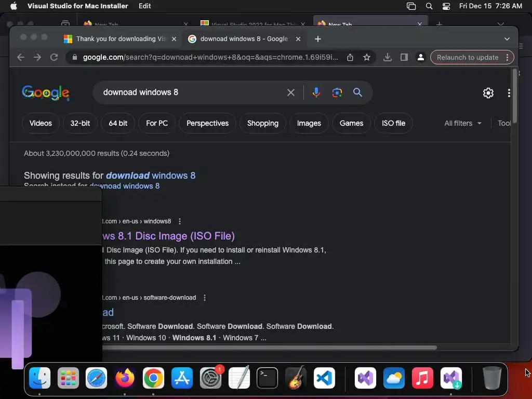The height and width of the screenshot is (399, 532).
Task: Open the Visual Studio Installer dock icon
Action: [x=451, y=378]
